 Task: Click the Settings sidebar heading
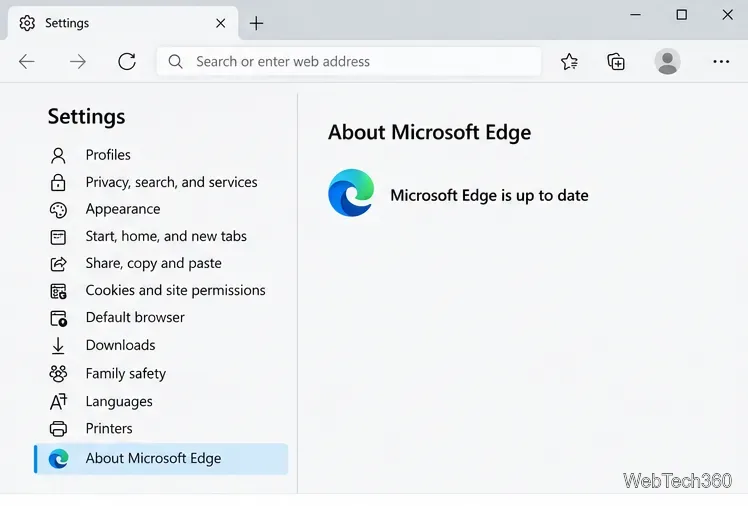[x=86, y=117]
